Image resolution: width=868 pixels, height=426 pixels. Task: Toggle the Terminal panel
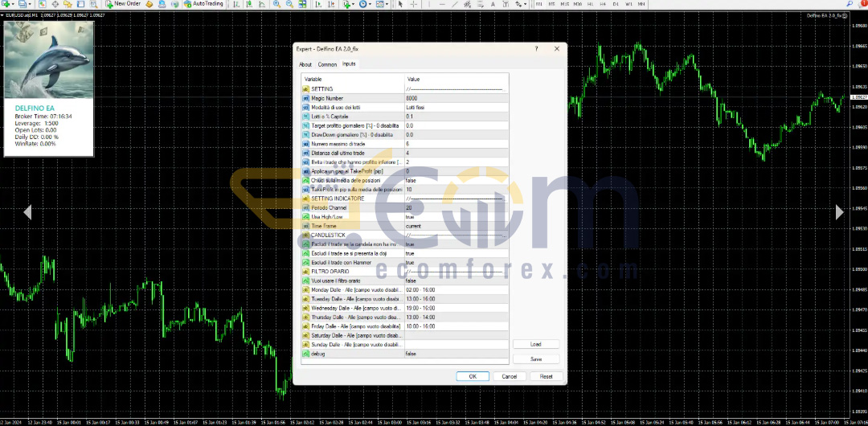coord(80,4)
